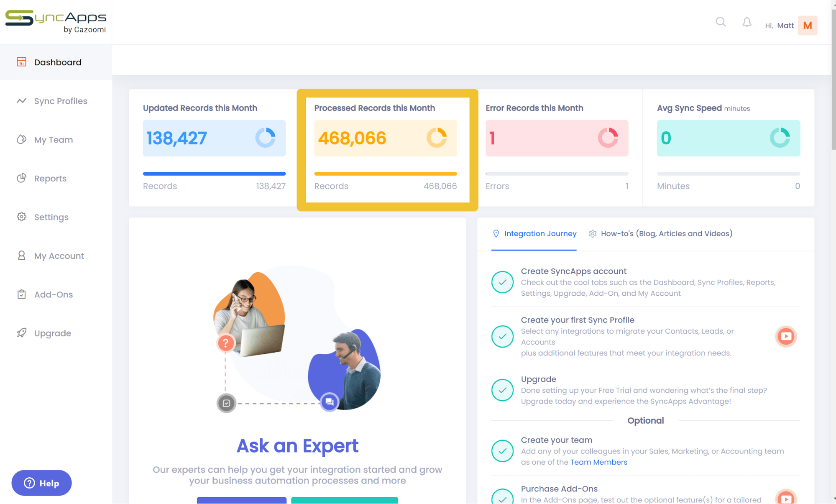Open Settings from sidebar

click(51, 217)
